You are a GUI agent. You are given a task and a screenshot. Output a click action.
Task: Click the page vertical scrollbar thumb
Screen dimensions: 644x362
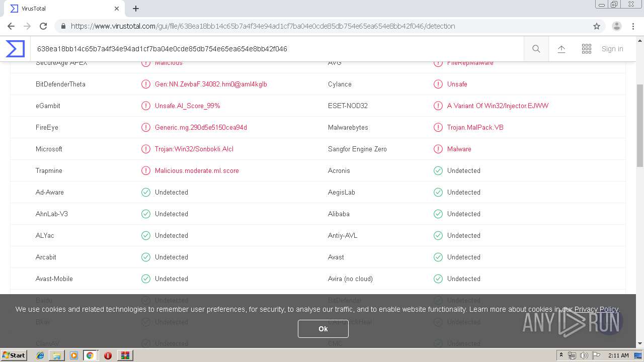(640, 126)
